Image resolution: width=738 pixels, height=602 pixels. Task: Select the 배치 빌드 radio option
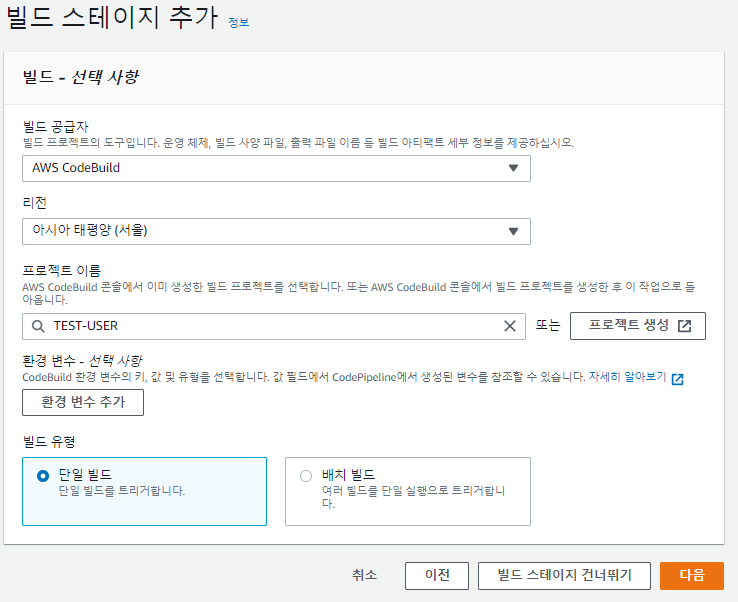(x=306, y=476)
